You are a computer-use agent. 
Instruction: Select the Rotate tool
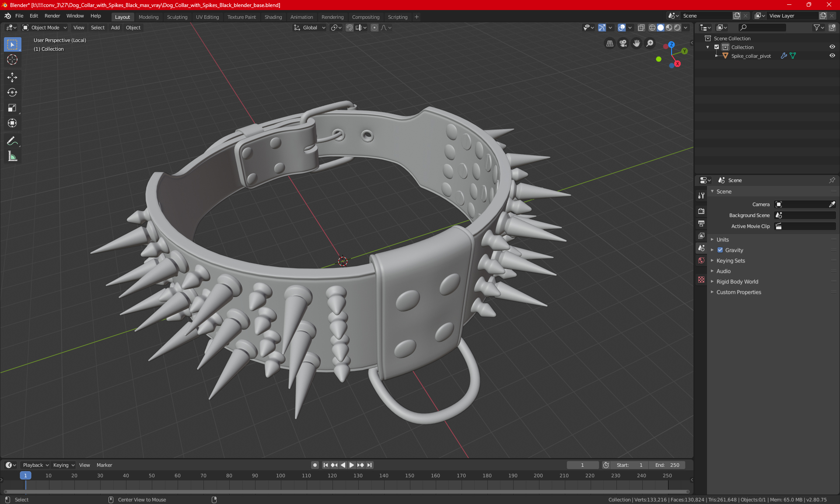[12, 92]
